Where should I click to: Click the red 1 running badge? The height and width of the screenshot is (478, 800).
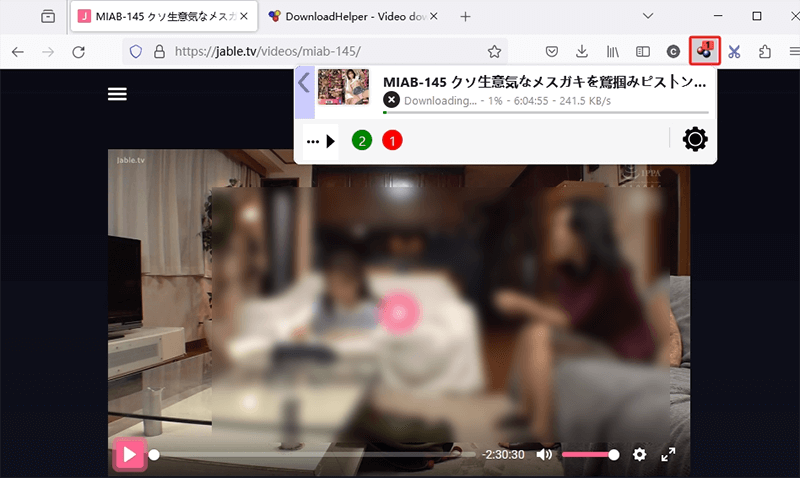392,140
